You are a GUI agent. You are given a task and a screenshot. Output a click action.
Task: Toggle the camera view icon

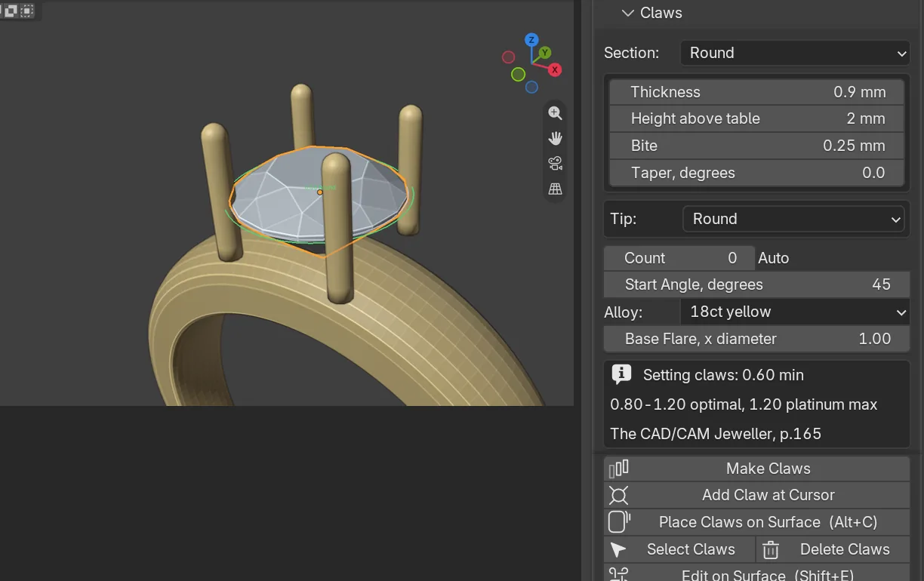coord(556,164)
